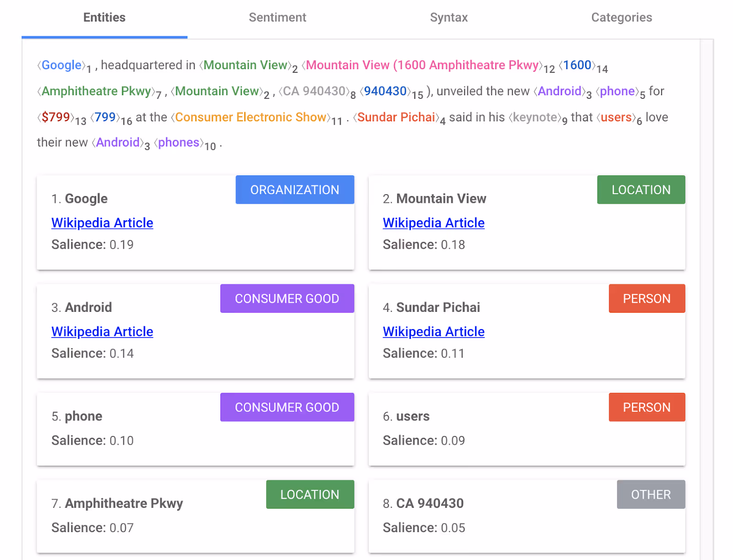Open Mountain View's Wikipedia Article link
Screen dimensions: 733x560
coord(433,223)
